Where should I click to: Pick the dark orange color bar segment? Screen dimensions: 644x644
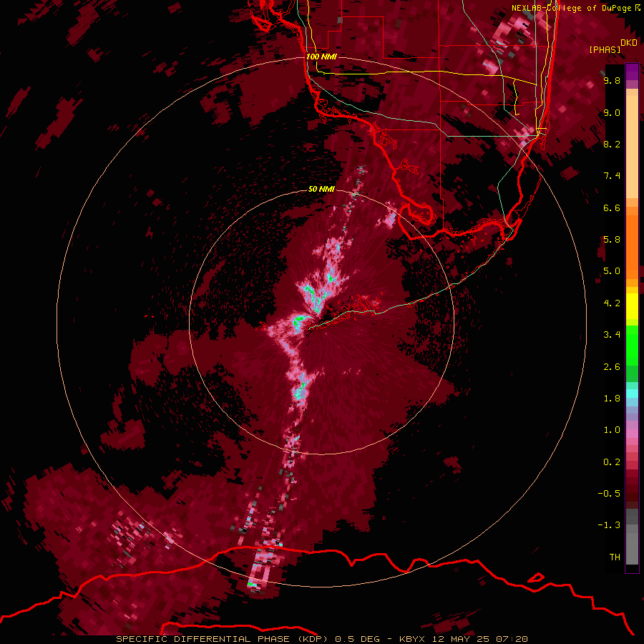click(632, 247)
